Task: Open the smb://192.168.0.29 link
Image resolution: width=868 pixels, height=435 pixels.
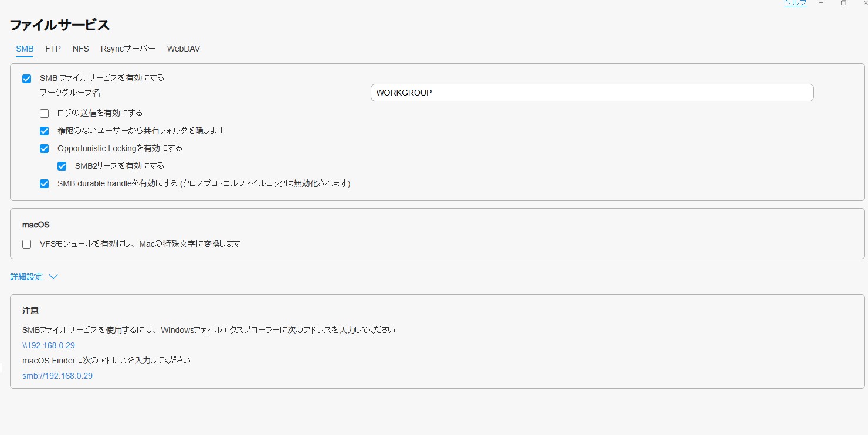Action: coord(57,376)
